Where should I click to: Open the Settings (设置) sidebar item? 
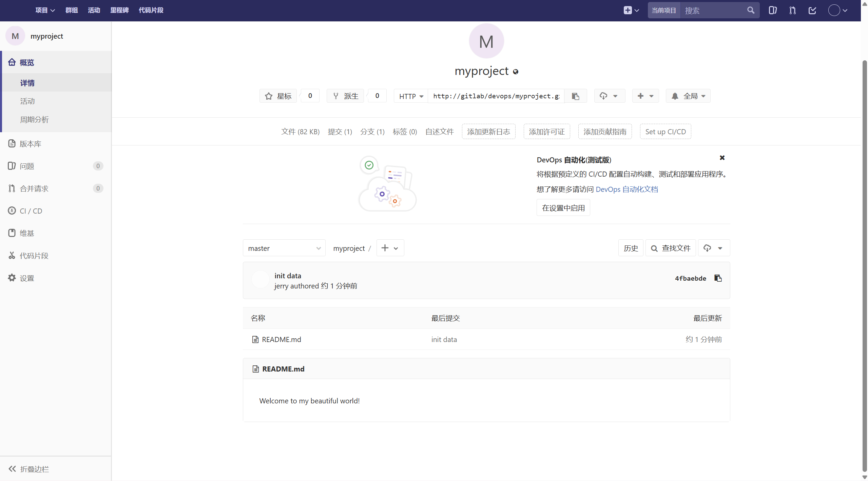[56, 278]
